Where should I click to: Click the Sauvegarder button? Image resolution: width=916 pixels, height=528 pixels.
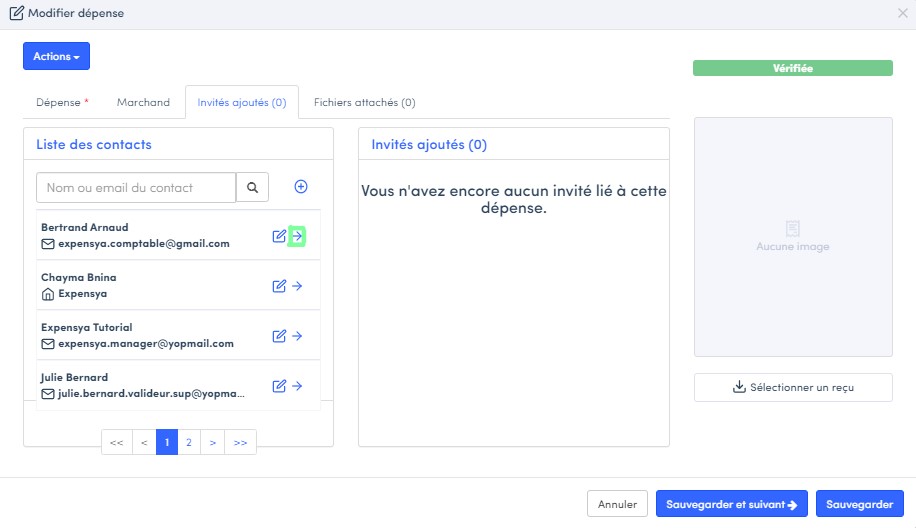(860, 504)
